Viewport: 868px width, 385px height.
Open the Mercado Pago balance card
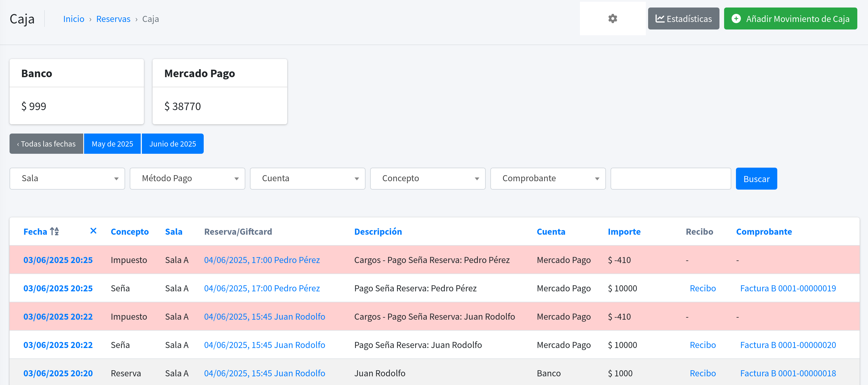[x=220, y=91]
